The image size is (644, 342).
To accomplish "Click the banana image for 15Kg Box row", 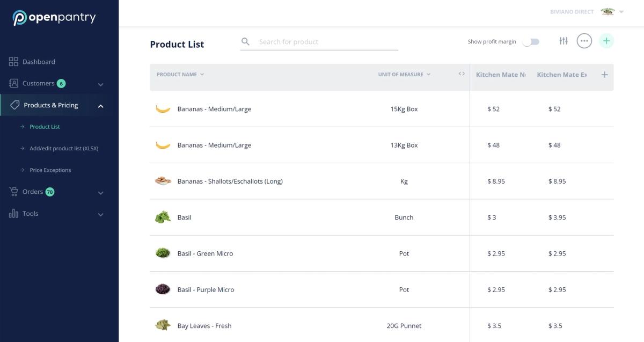I will point(163,109).
